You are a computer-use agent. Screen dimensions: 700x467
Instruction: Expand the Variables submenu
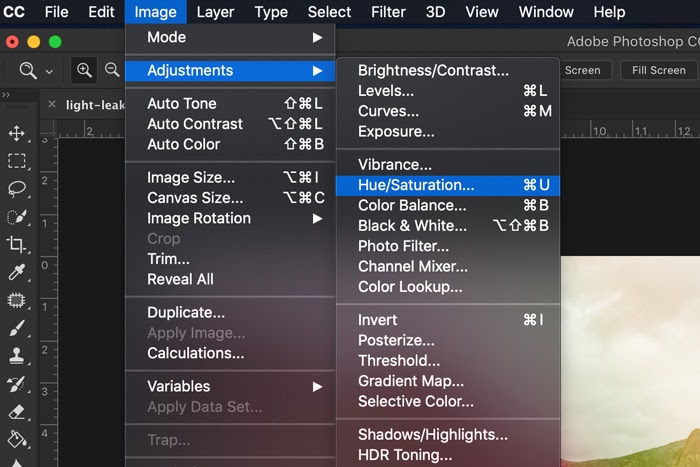230,386
